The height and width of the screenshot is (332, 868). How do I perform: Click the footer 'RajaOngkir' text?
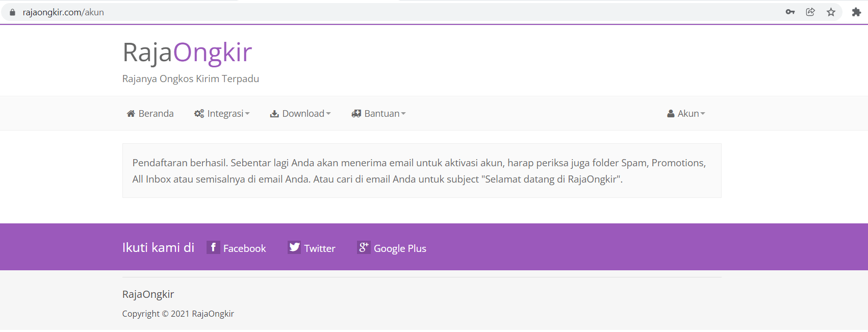coord(148,294)
